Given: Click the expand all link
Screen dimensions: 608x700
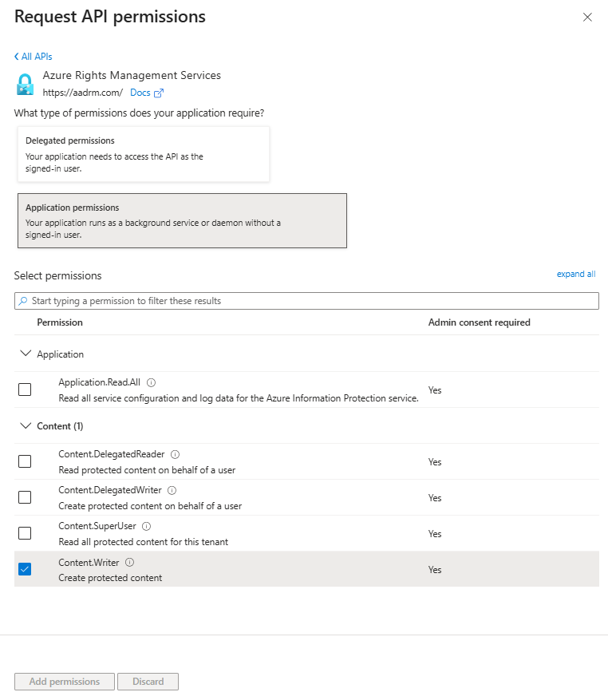Looking at the screenshot, I should tap(575, 274).
